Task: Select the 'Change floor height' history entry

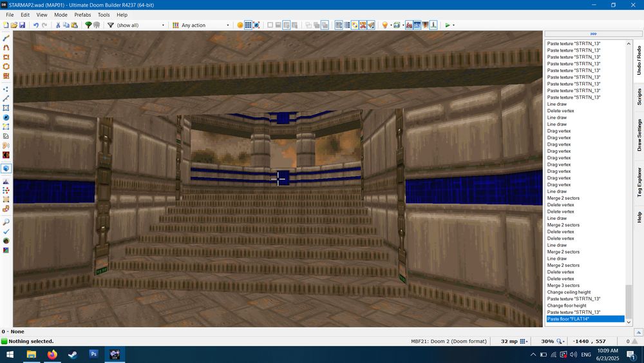Action: (567, 306)
